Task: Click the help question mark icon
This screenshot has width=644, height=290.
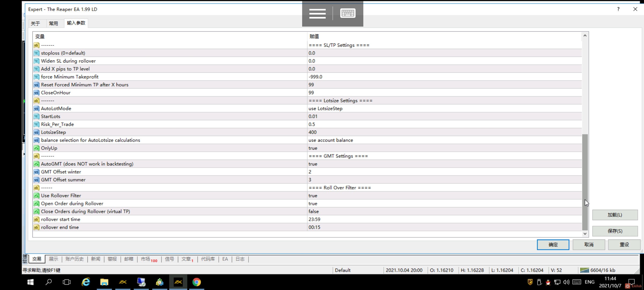Action: pos(618,9)
